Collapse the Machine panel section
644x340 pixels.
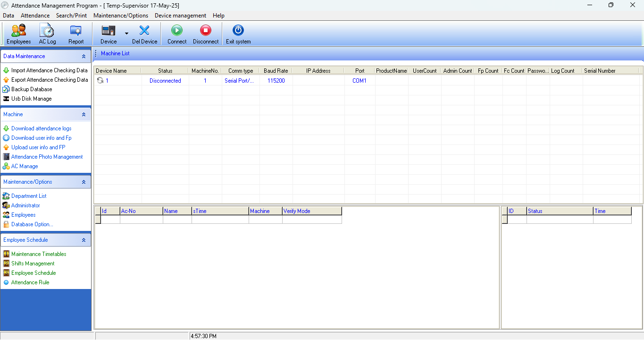[x=84, y=114]
